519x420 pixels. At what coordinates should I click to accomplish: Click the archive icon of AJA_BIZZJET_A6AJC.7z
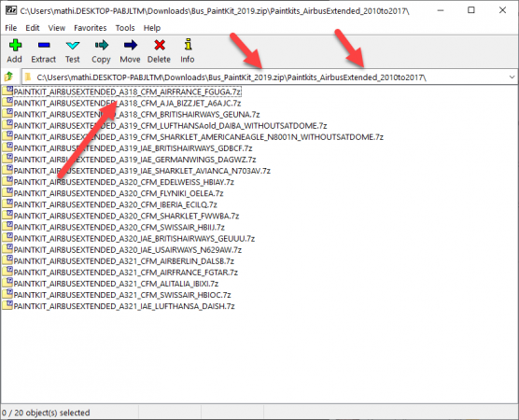pyautogui.click(x=7, y=103)
